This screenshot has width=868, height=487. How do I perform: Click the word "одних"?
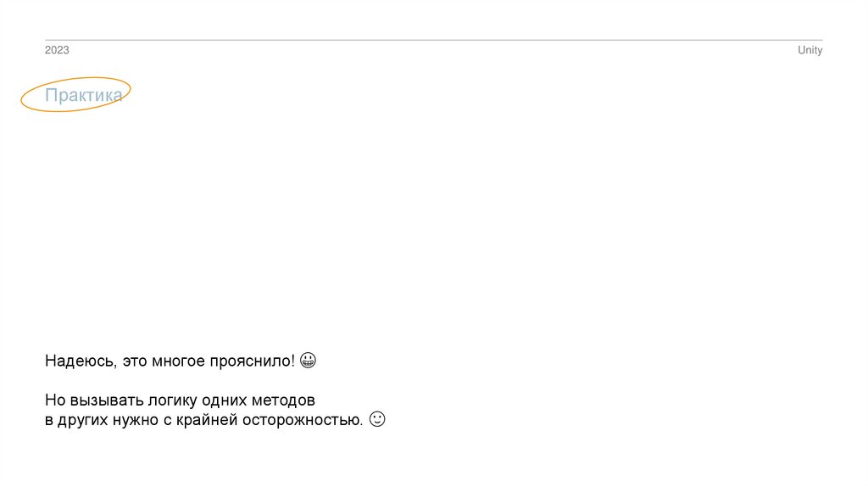(x=224, y=400)
